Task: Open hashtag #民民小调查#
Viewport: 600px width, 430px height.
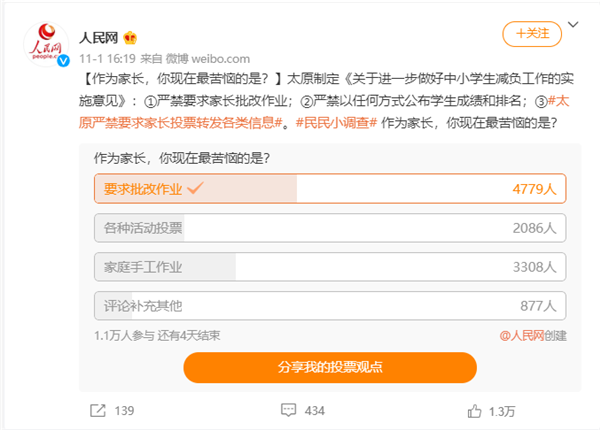Action: pyautogui.click(x=336, y=123)
